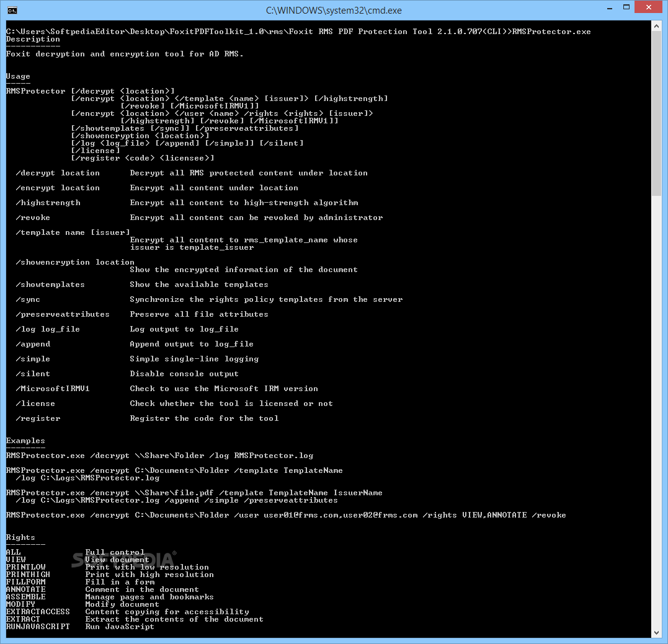Viewport: 668px width, 644px height.
Task: Click the 'MODIFY' rights entry
Action: pyautogui.click(x=20, y=604)
